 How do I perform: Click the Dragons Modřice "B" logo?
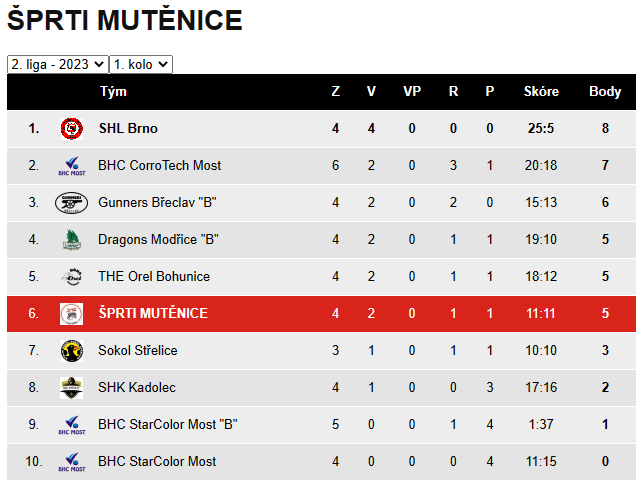tap(72, 239)
